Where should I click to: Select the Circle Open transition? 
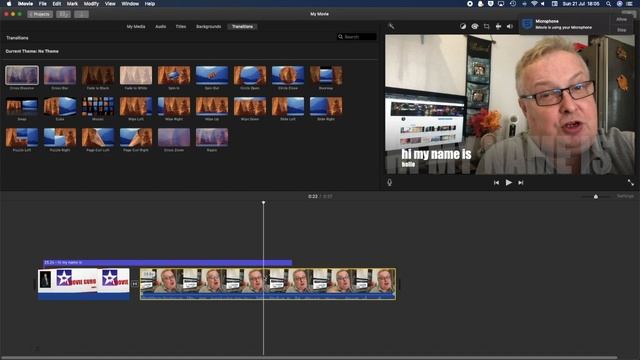tap(250, 76)
